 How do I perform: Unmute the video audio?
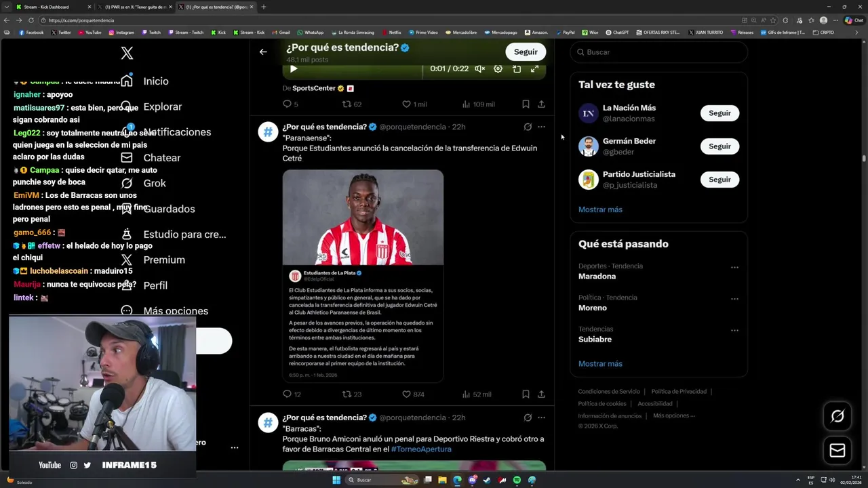coord(479,68)
